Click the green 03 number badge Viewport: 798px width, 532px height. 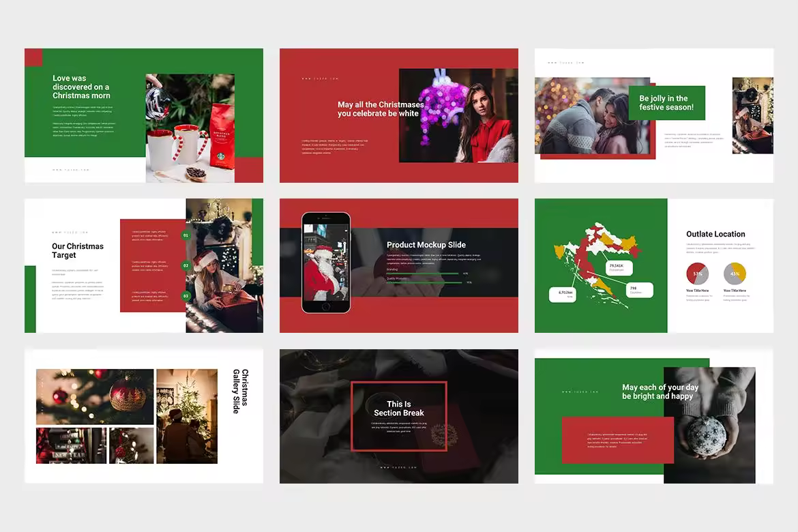[186, 296]
